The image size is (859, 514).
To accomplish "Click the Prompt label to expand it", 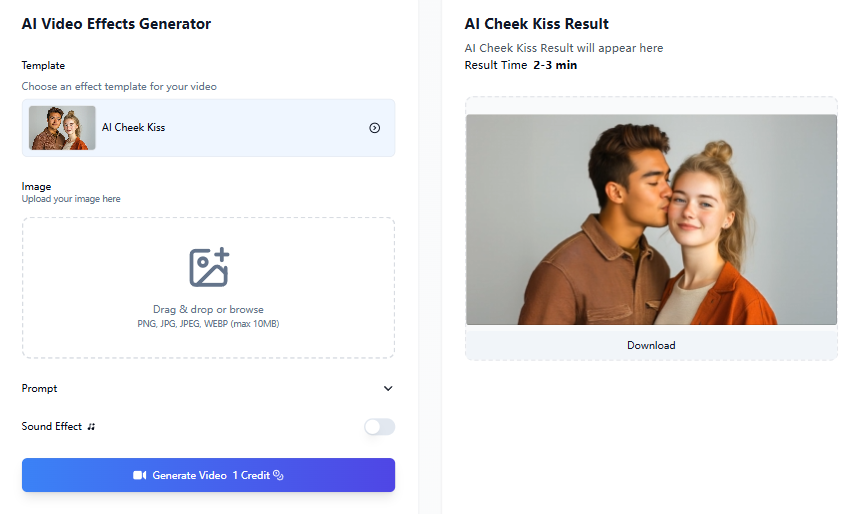I will pos(40,389).
